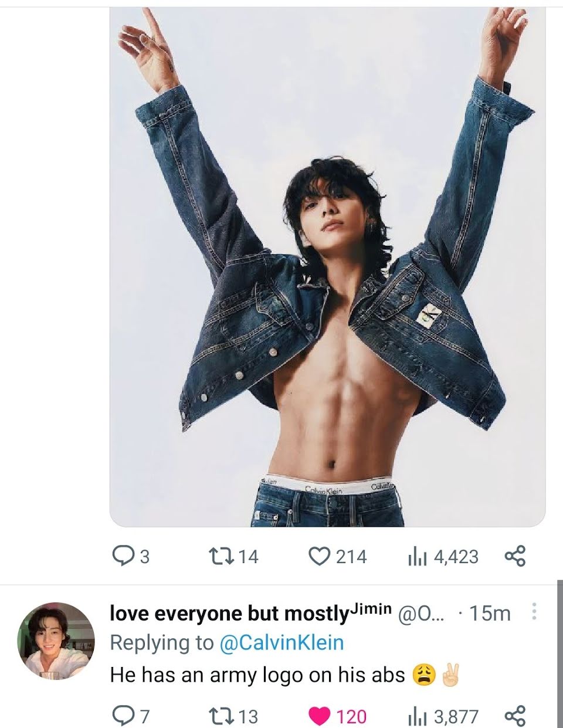Share the Calvin Klein photo tweet
Image resolution: width=563 pixels, height=728 pixels.
[515, 556]
